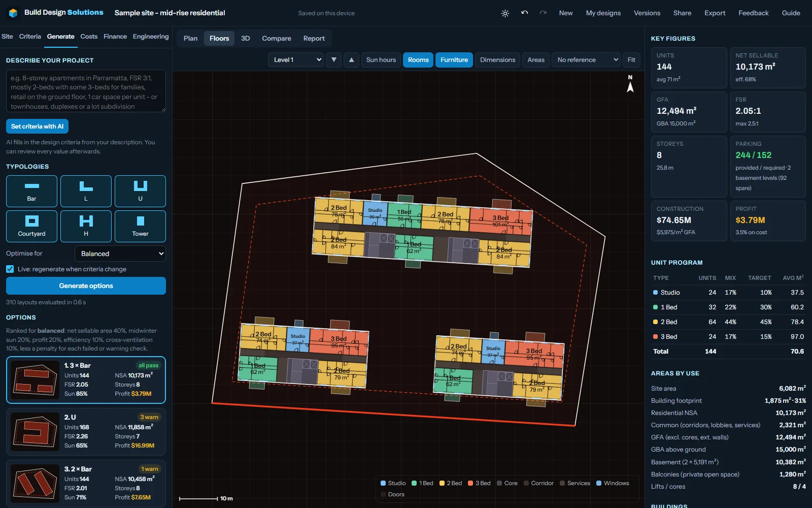
Task: Expand Optimise for Balanced dropdown
Action: 120,253
